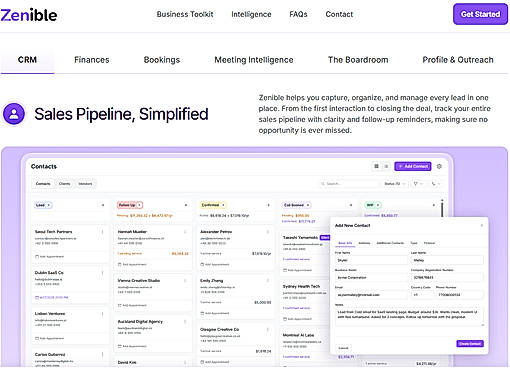This screenshot has height=368, width=510.
Task: Click the Follow Up column status tag
Action: 130,205
